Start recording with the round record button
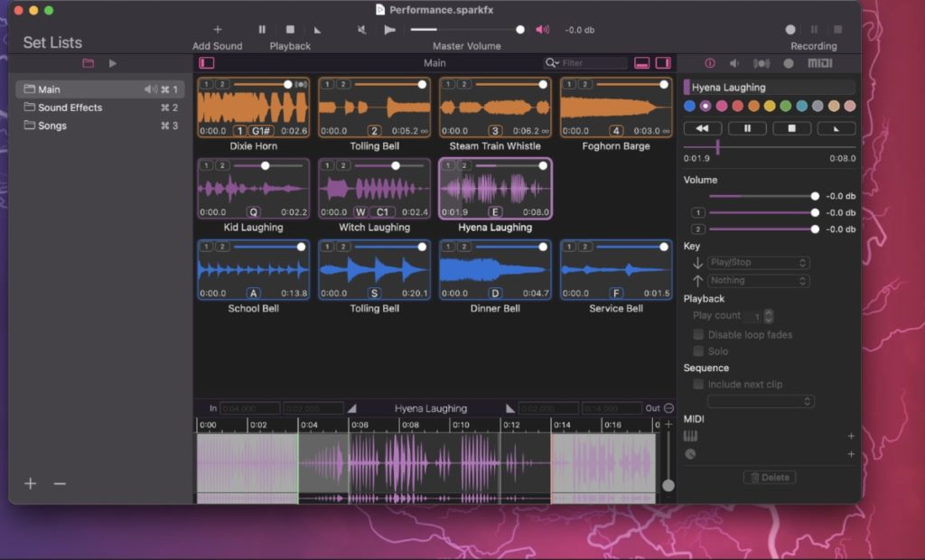 (790, 30)
